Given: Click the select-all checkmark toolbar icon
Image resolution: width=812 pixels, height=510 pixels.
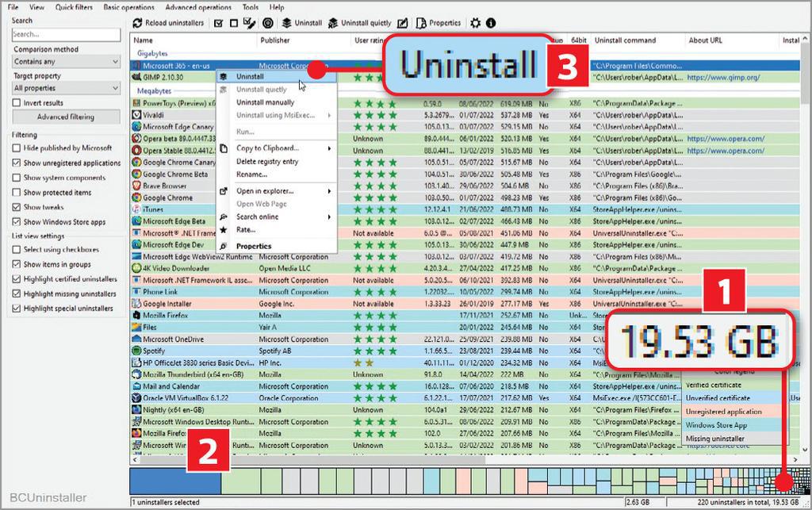Looking at the screenshot, I should pos(219,23).
